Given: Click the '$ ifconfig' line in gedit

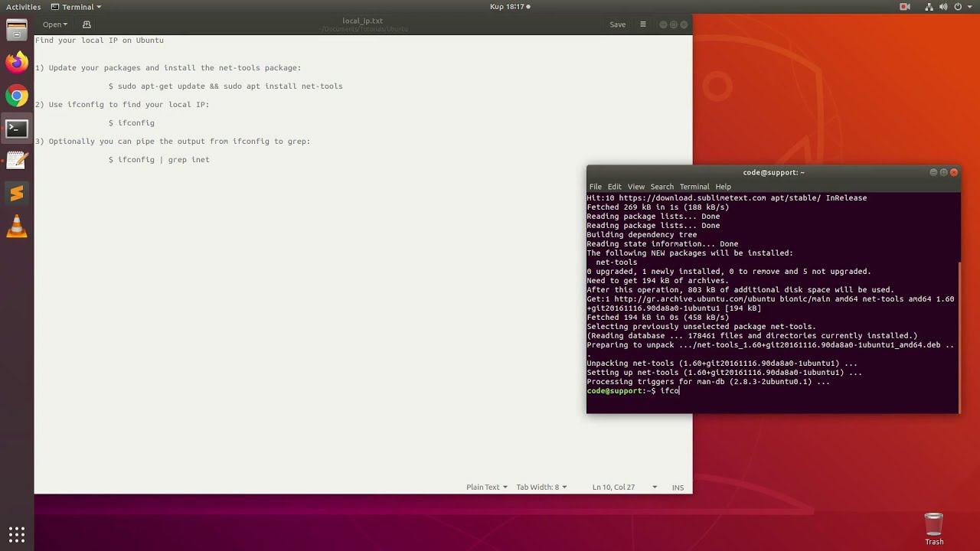Looking at the screenshot, I should point(132,123).
